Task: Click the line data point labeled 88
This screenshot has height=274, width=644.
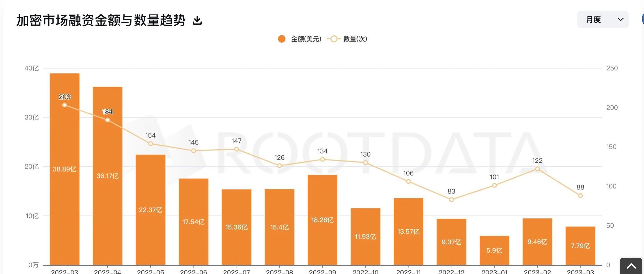Action: coord(580,196)
